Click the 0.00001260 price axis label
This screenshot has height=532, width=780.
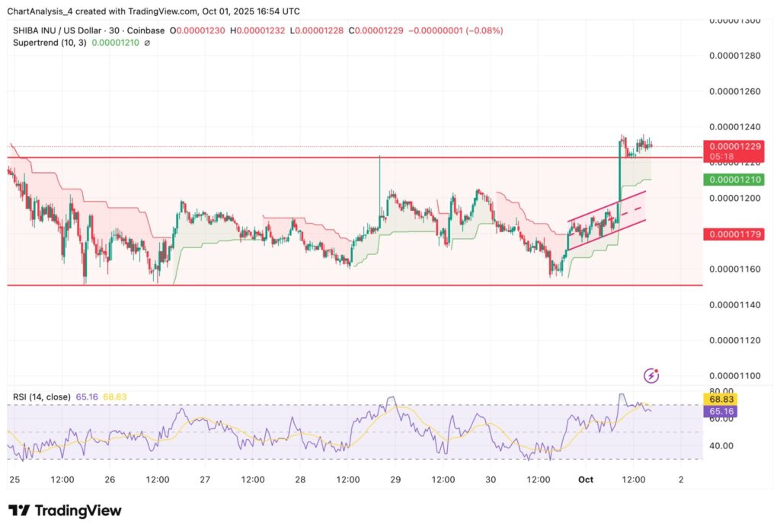click(x=735, y=91)
